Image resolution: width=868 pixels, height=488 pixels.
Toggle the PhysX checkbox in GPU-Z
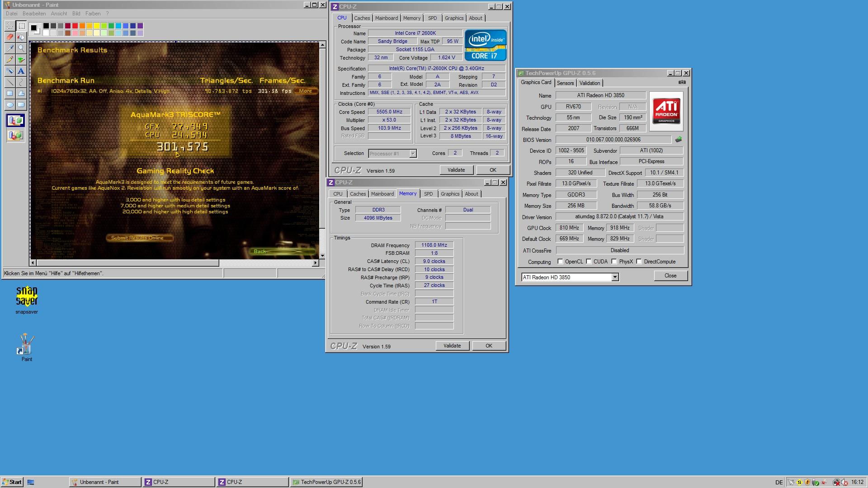click(x=614, y=262)
